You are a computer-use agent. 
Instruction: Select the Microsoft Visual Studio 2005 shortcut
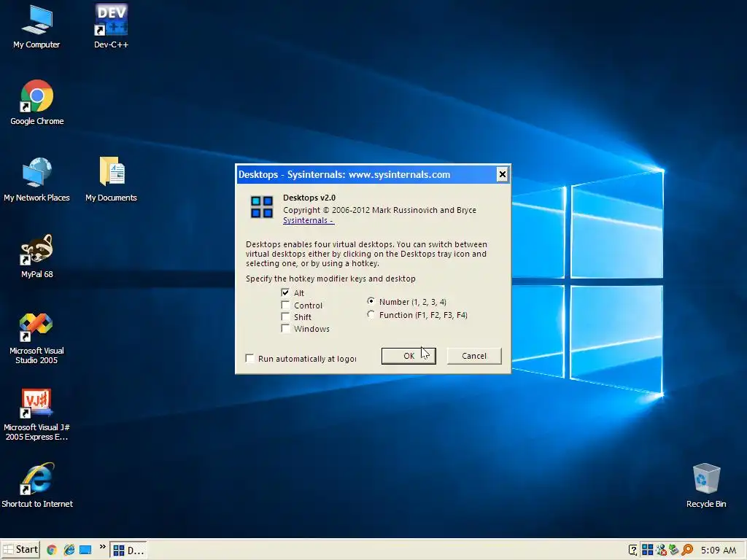tap(36, 338)
